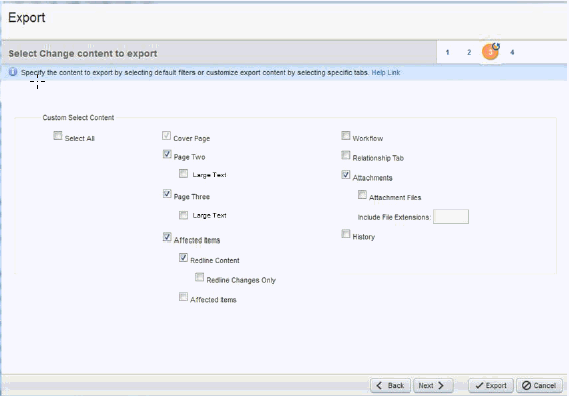
Task: Check the Select All checkbox
Action: 58,135
